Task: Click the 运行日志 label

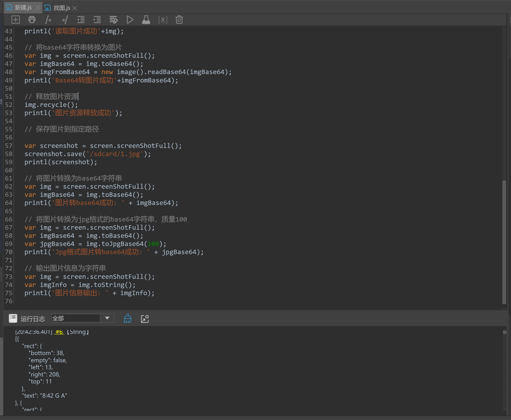Action: [x=33, y=319]
